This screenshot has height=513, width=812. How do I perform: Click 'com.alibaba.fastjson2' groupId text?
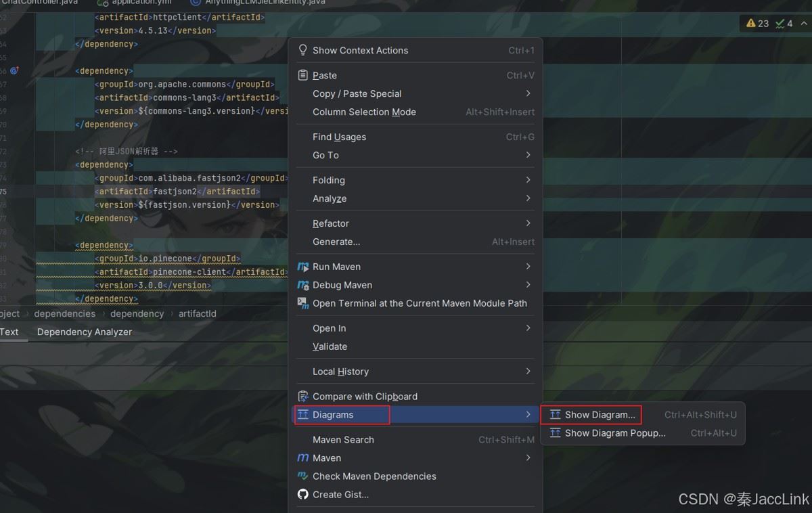[x=190, y=178]
